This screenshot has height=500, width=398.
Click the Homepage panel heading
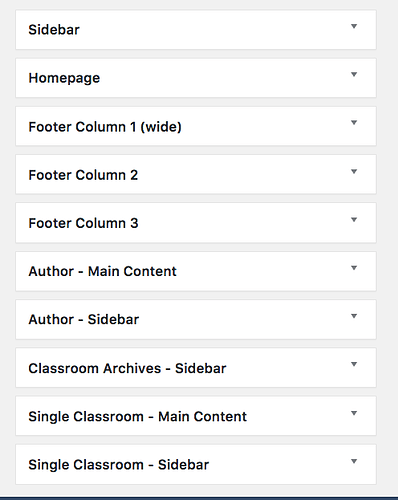pos(64,78)
